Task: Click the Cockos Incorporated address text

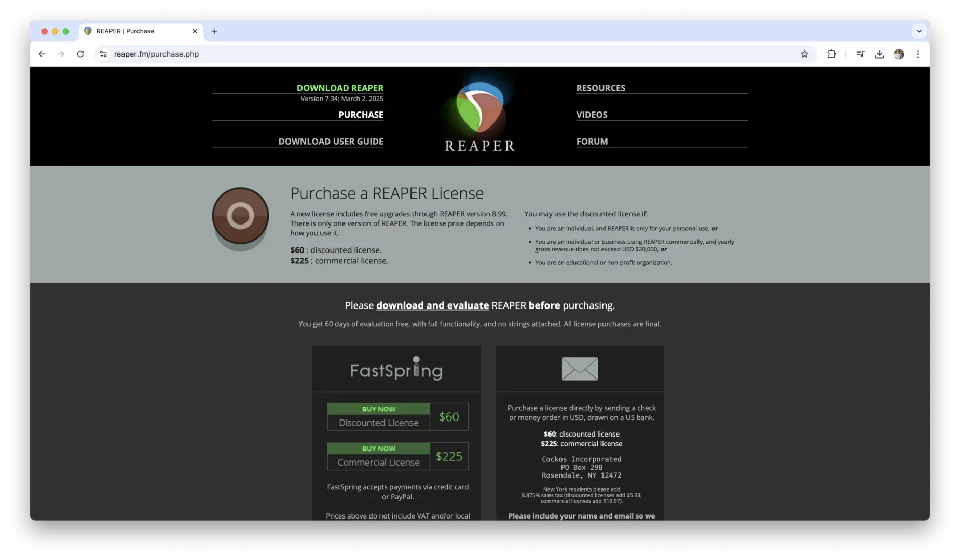Action: click(581, 467)
